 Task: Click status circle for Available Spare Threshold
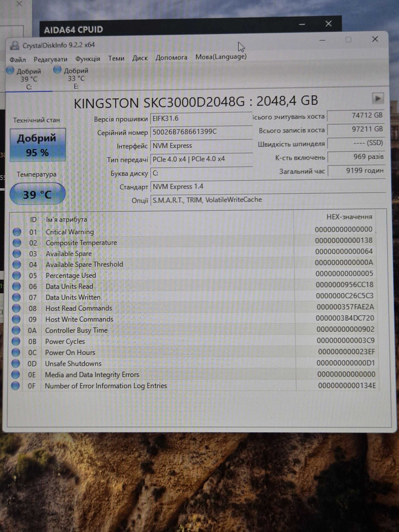click(17, 264)
